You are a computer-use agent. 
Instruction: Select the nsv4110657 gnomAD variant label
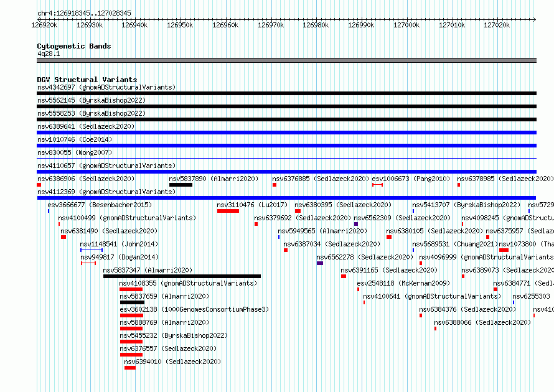point(106,166)
